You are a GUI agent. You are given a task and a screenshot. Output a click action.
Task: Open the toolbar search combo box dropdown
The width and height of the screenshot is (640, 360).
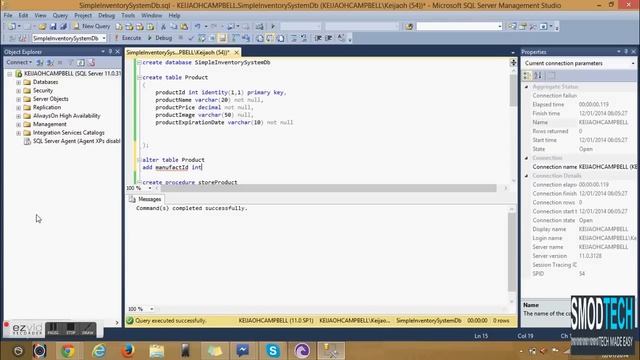(x=500, y=27)
